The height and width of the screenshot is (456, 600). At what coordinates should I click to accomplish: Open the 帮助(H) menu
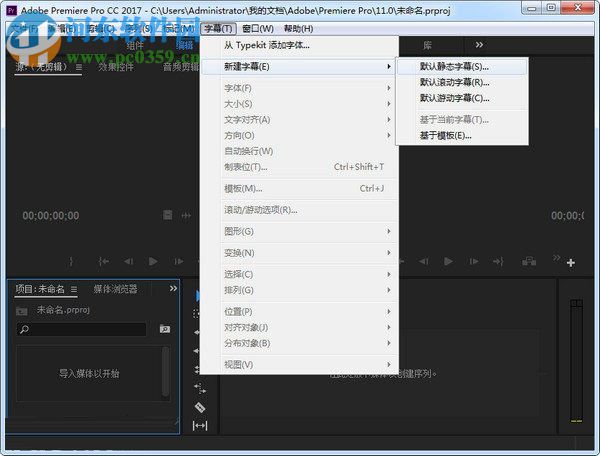point(298,29)
